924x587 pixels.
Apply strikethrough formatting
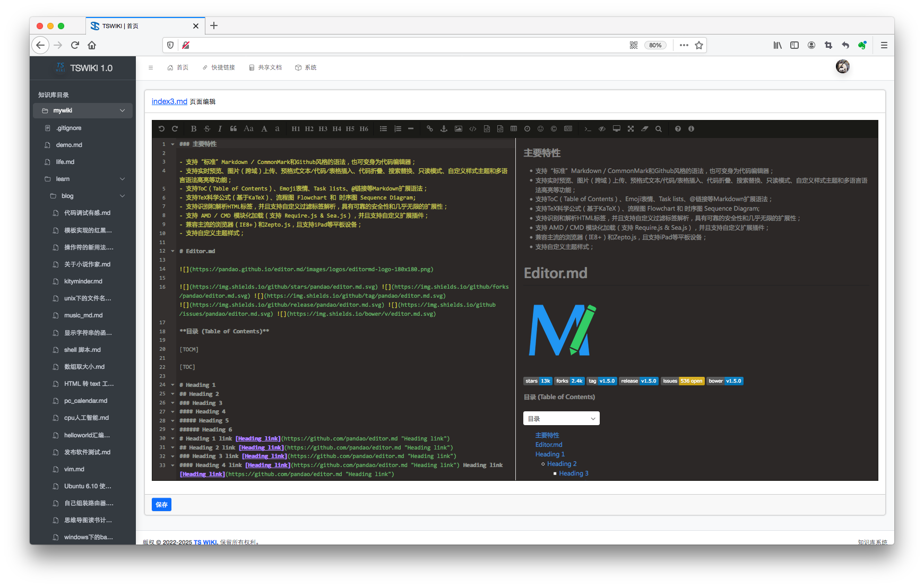(x=206, y=128)
